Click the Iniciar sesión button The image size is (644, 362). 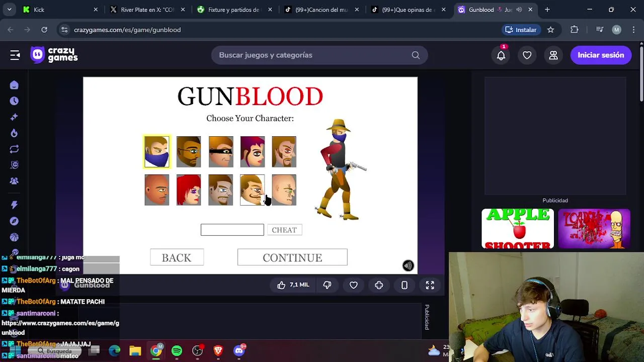601,55
